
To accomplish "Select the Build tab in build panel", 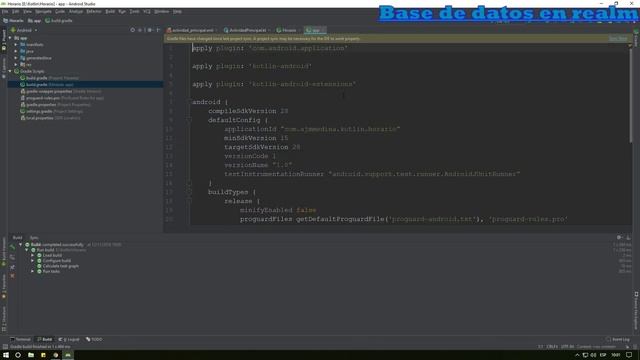I will pos(17,238).
